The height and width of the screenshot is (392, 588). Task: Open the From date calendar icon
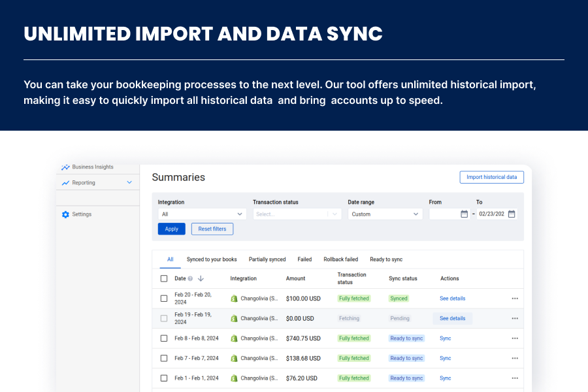[x=464, y=214]
